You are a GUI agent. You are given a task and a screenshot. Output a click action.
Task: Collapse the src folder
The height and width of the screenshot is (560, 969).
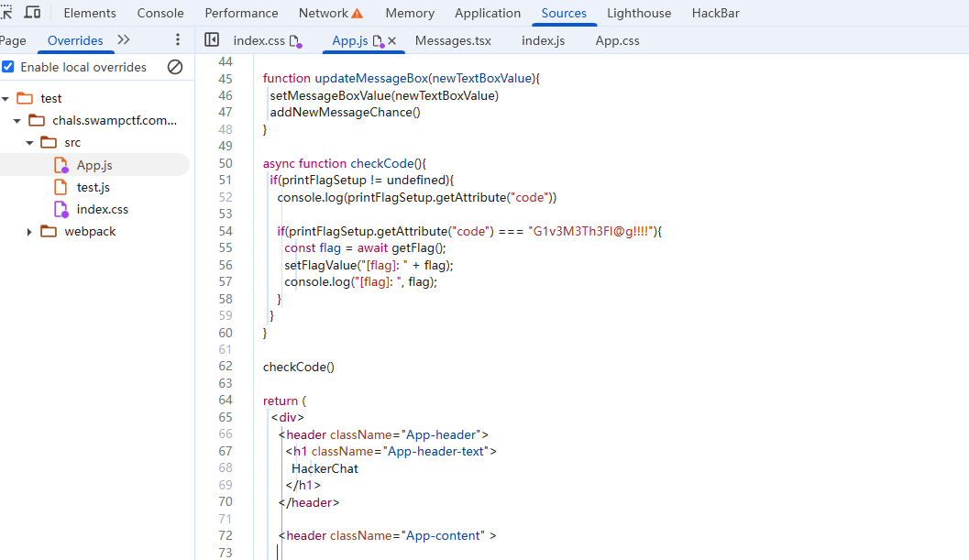pyautogui.click(x=30, y=143)
